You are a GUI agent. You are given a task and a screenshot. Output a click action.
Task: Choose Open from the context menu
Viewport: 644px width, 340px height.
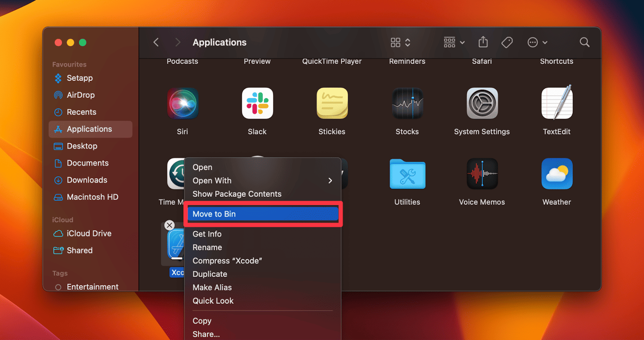tap(262, 167)
